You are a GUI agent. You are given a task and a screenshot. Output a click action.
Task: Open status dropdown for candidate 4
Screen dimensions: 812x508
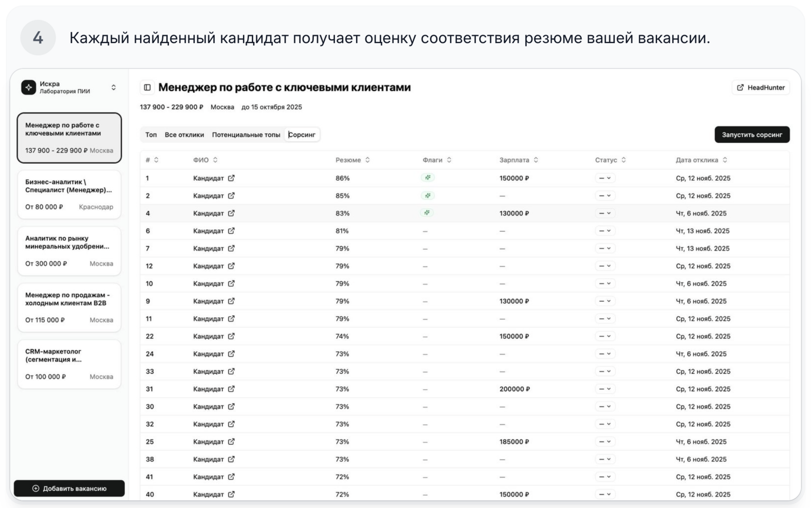605,213
